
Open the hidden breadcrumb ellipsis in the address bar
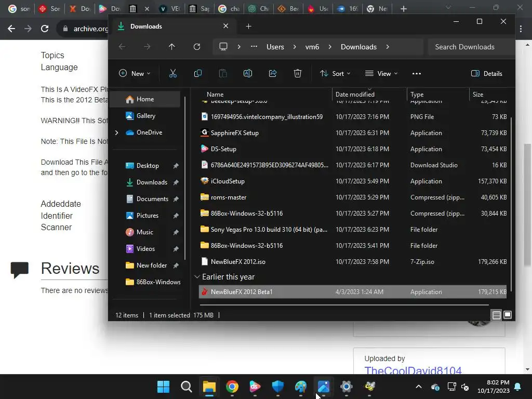254,47
